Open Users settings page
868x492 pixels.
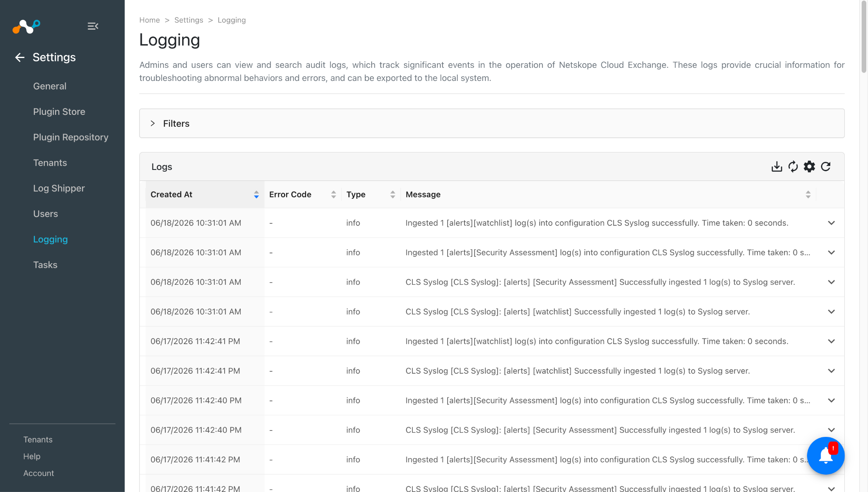click(45, 214)
